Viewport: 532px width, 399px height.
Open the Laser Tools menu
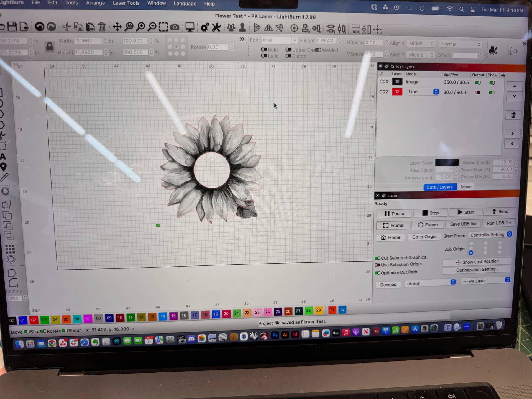[x=126, y=3]
